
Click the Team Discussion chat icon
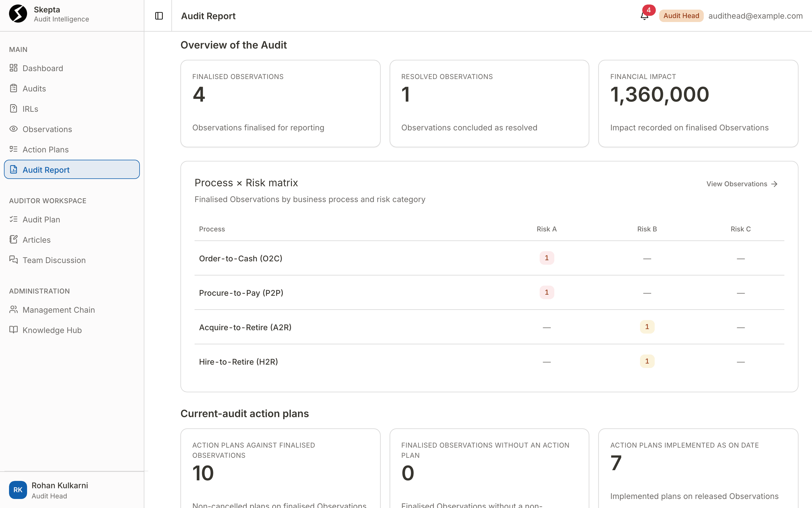click(14, 260)
